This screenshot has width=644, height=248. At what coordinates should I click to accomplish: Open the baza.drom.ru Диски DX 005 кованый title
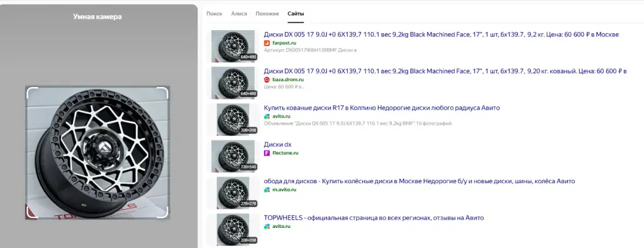tap(445, 71)
